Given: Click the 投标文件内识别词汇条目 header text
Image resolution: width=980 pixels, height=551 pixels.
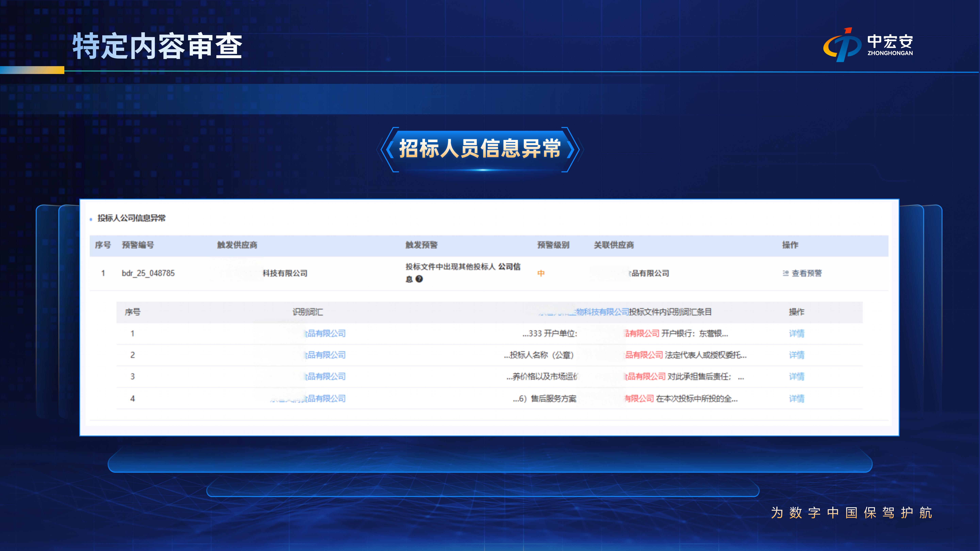Looking at the screenshot, I should (x=670, y=312).
